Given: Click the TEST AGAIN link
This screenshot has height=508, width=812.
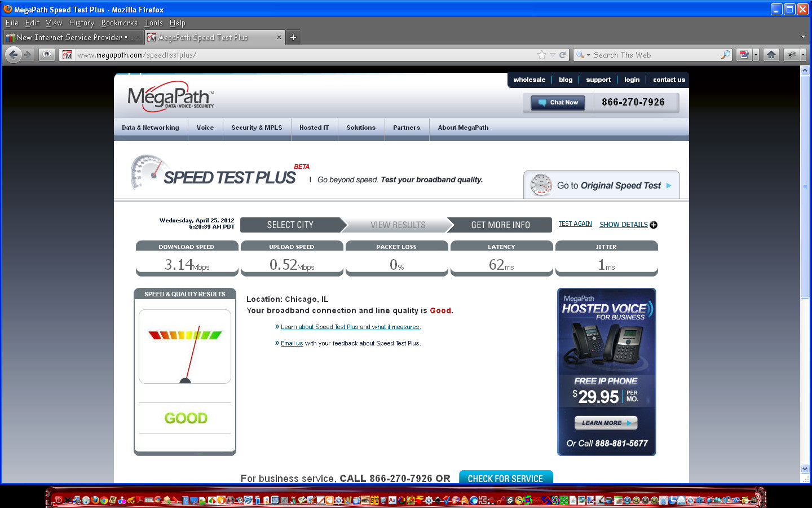Looking at the screenshot, I should 575,224.
